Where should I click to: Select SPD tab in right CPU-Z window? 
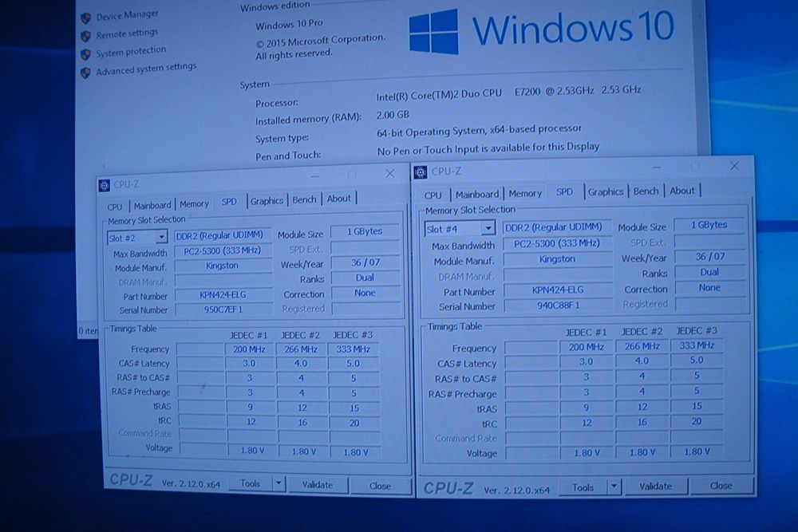(x=564, y=191)
